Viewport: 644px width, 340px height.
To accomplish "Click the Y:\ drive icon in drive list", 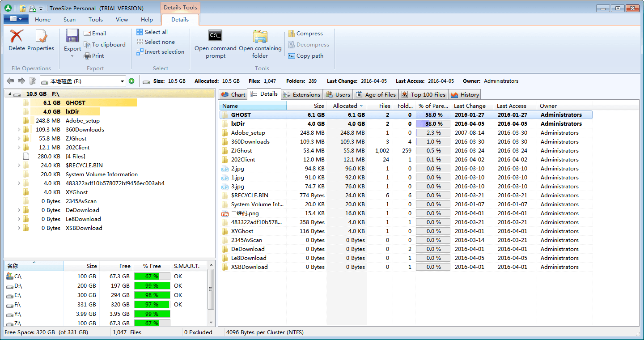I will click(x=10, y=314).
